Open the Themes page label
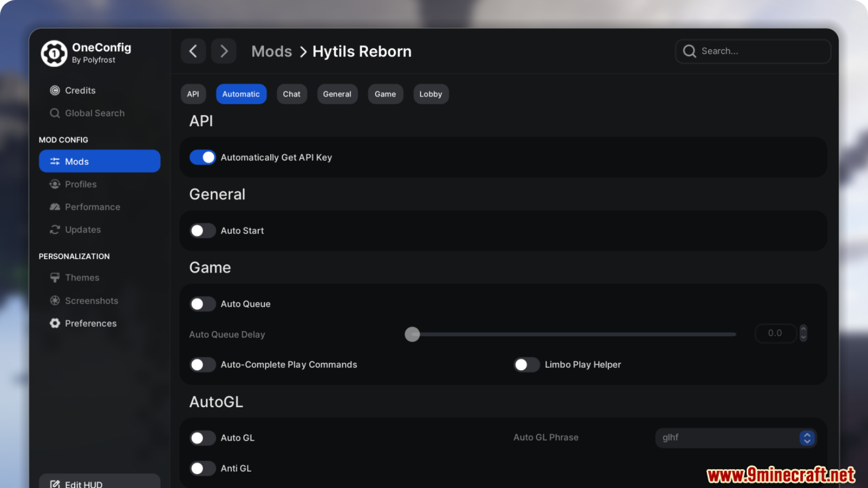The height and width of the screenshot is (488, 868). tap(82, 277)
